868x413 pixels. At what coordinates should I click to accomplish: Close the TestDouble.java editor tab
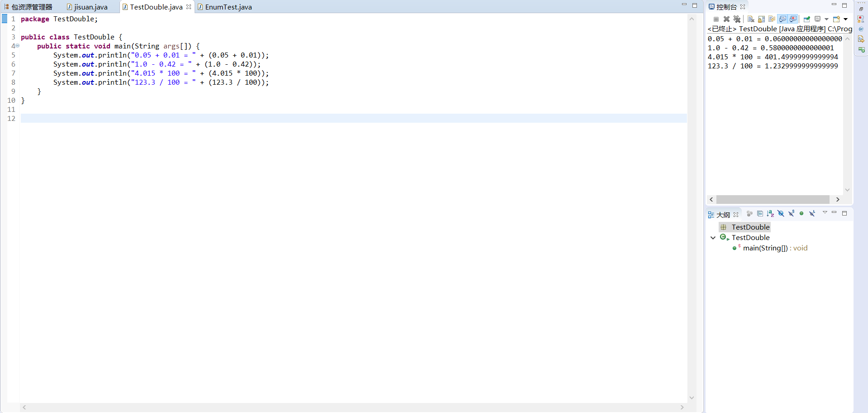coord(189,7)
